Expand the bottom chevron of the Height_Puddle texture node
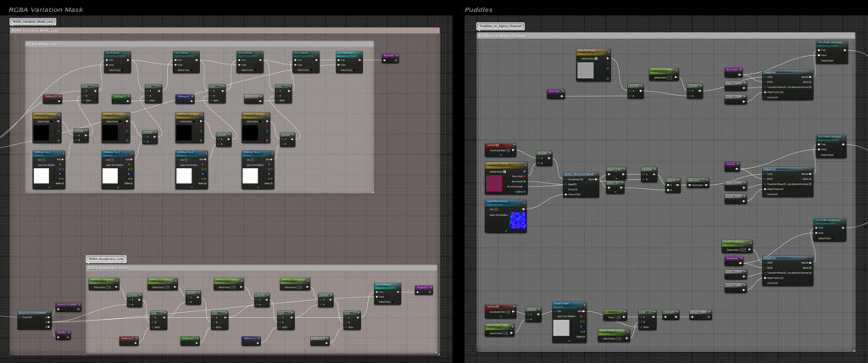This screenshot has height=363, width=868. (569, 341)
